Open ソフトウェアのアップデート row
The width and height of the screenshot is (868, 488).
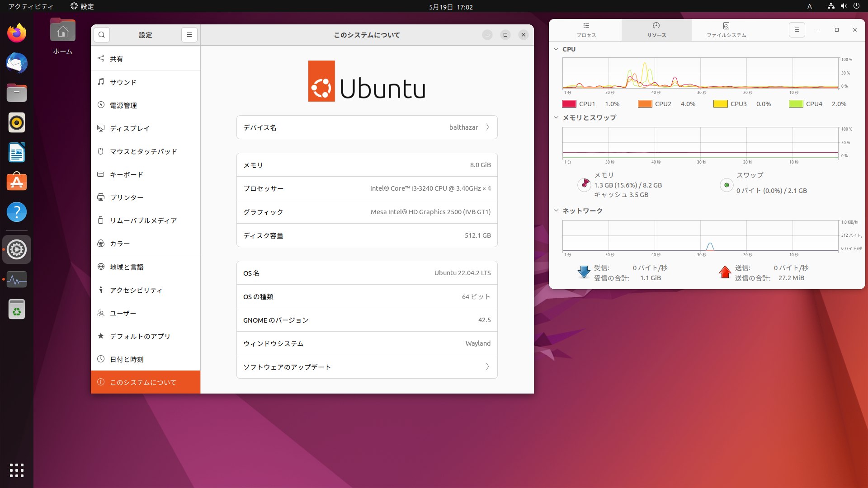point(367,367)
